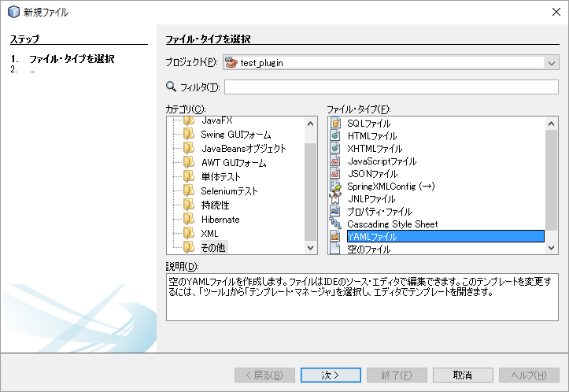The image size is (569, 392).
Task: Pick the Seleniumテスト category
Action: pyautogui.click(x=229, y=191)
